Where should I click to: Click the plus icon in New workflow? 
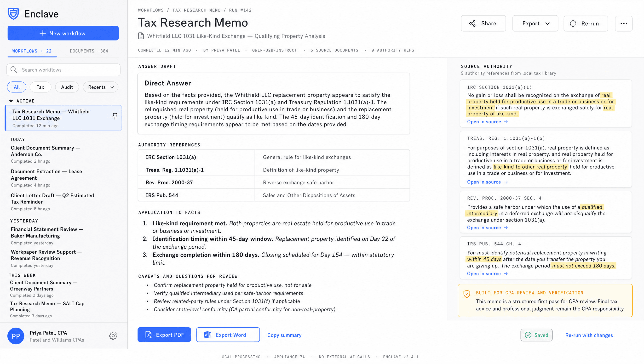pos(43,33)
